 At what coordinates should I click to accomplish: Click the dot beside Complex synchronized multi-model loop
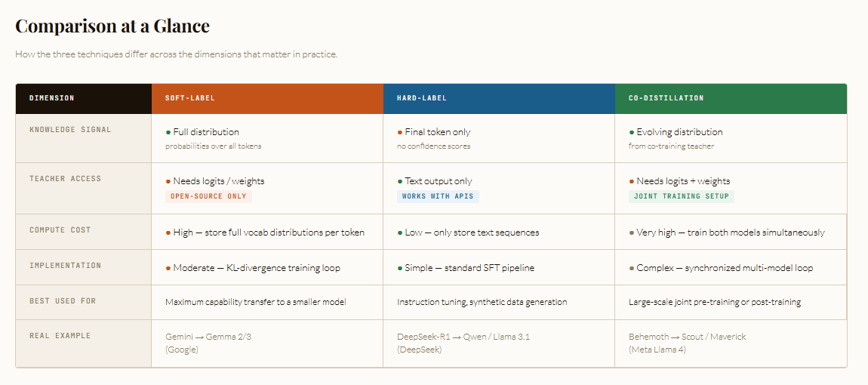pos(632,269)
